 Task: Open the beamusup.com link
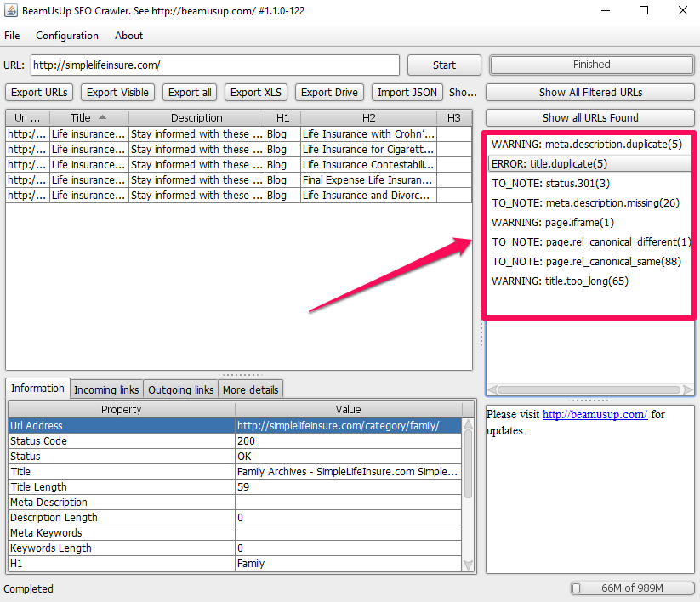point(595,415)
